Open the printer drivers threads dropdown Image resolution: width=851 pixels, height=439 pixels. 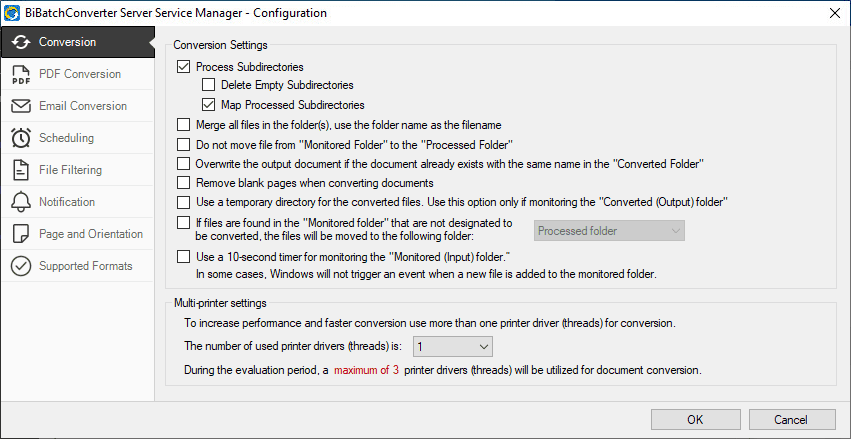point(453,346)
